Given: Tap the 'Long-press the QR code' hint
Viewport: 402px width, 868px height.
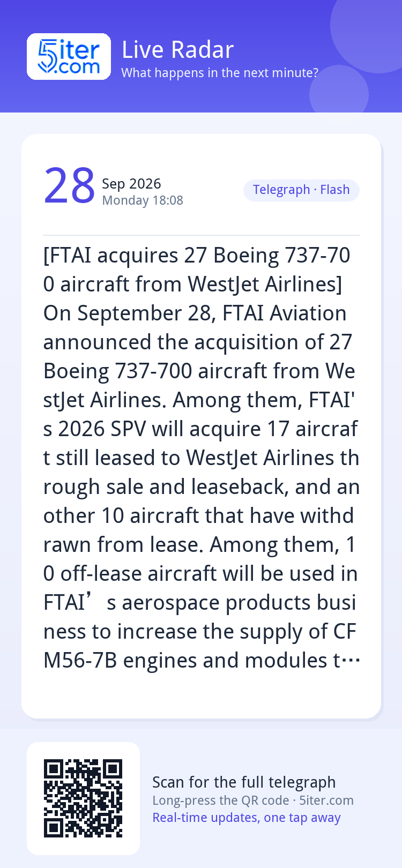Looking at the screenshot, I should [221, 800].
